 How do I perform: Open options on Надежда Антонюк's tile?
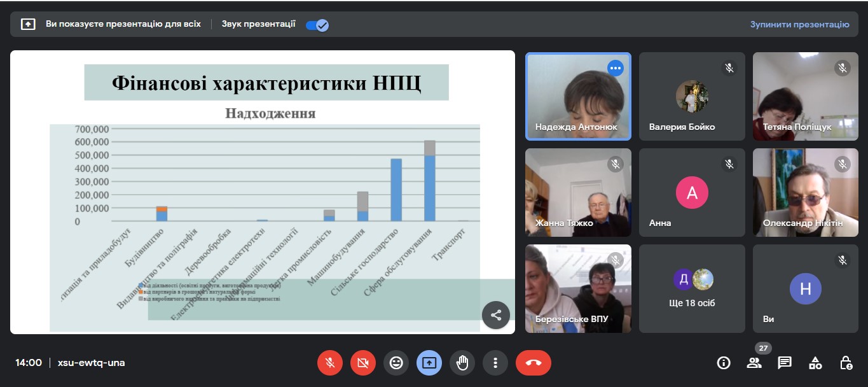615,68
